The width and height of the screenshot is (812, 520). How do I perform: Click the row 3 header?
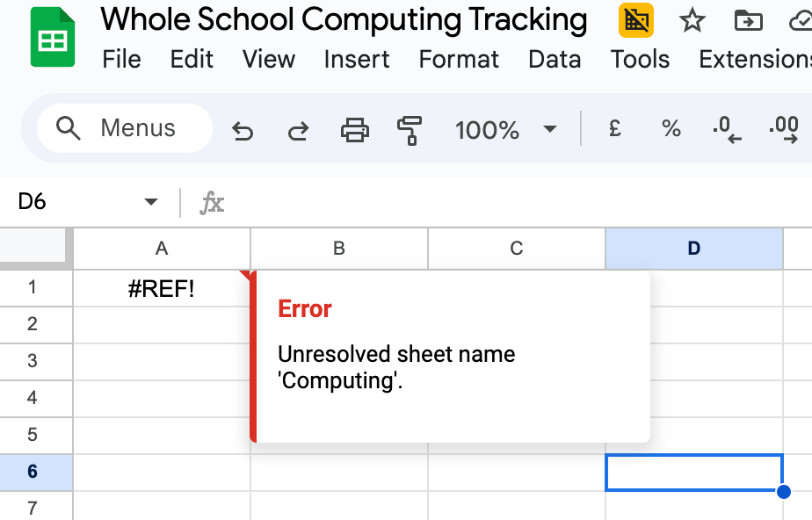point(33,361)
